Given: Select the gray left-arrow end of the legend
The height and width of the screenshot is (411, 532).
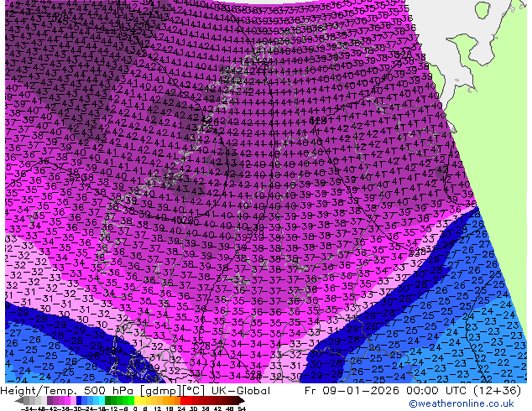Looking at the screenshot, I should click(18, 401).
